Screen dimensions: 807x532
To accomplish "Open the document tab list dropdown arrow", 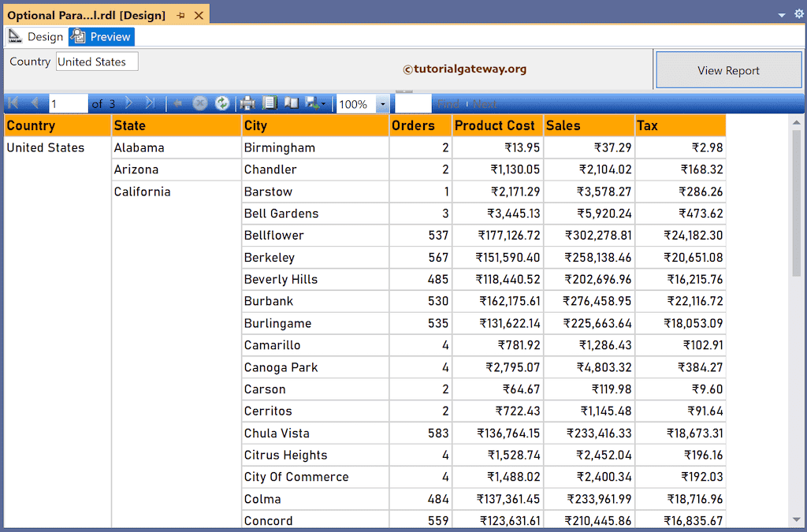I will coord(782,15).
